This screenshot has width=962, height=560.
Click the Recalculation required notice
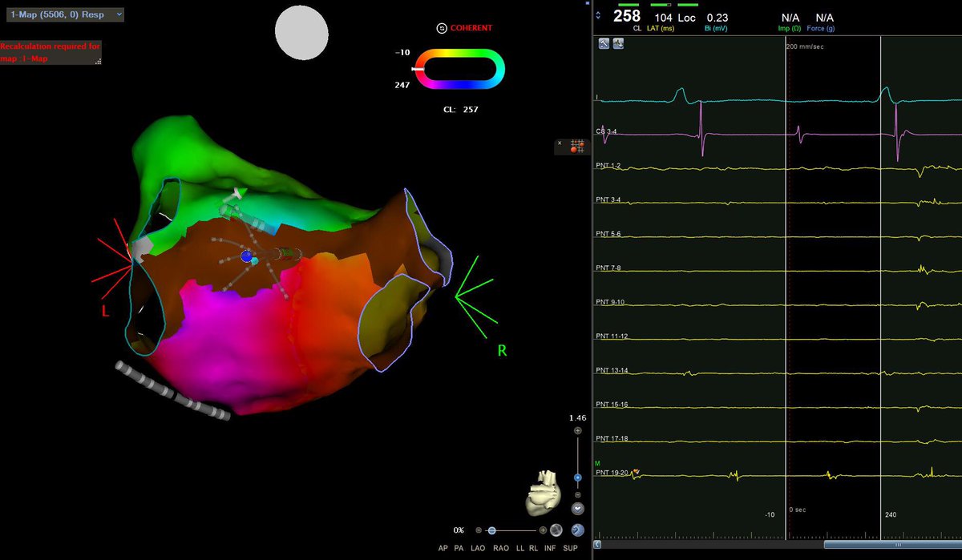51,52
